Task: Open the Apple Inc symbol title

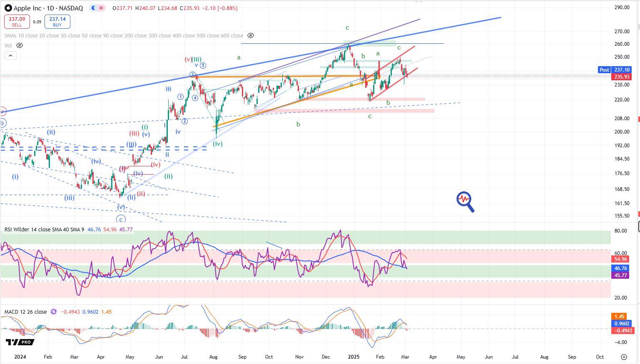Action: (48, 8)
